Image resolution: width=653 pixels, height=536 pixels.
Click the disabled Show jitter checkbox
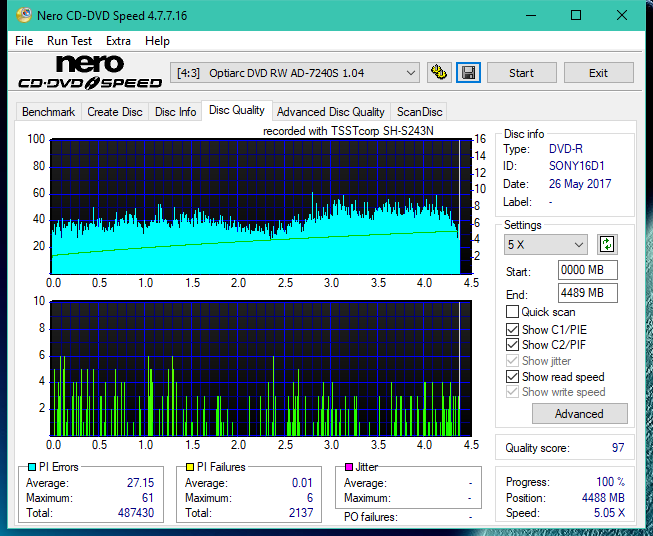(512, 361)
